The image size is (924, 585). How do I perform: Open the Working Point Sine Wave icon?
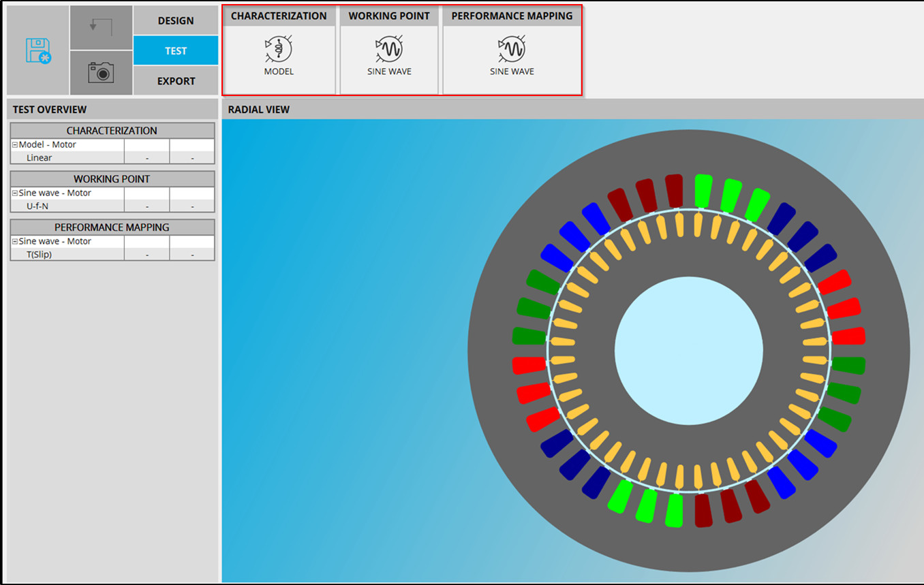coord(389,50)
